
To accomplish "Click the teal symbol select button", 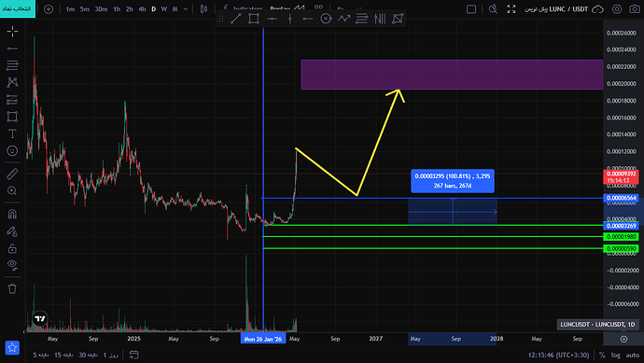I will click(17, 8).
